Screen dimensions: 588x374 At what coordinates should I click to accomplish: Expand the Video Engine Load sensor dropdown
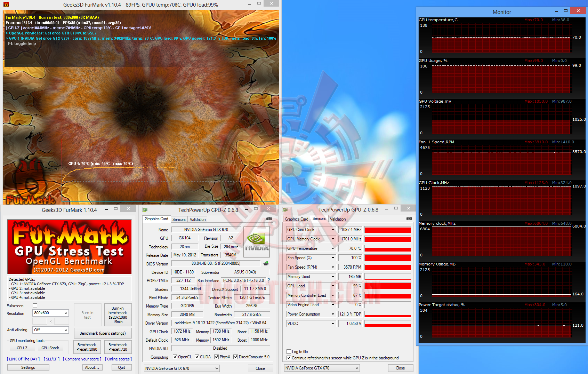(333, 305)
